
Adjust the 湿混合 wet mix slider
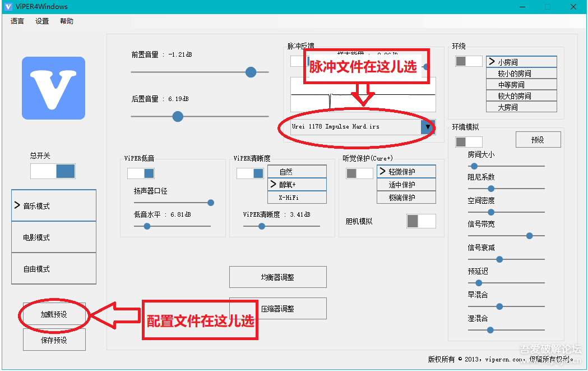tap(490, 330)
